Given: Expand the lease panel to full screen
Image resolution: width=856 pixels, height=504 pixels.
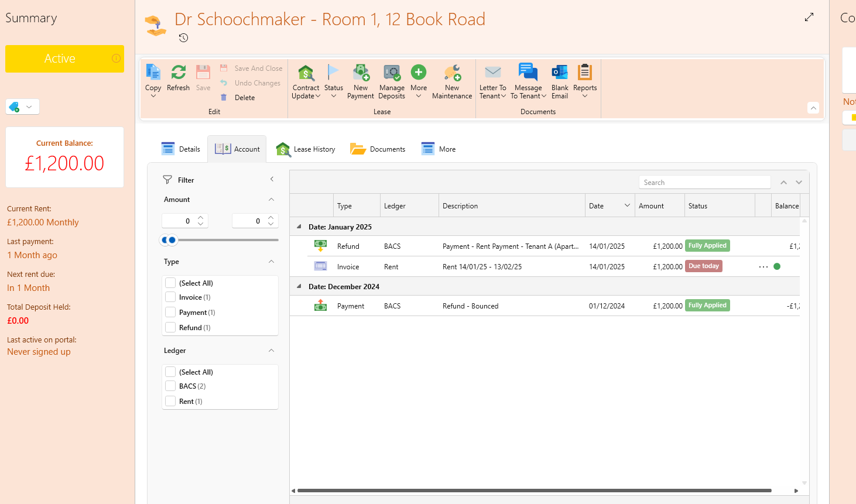Looking at the screenshot, I should tap(809, 17).
